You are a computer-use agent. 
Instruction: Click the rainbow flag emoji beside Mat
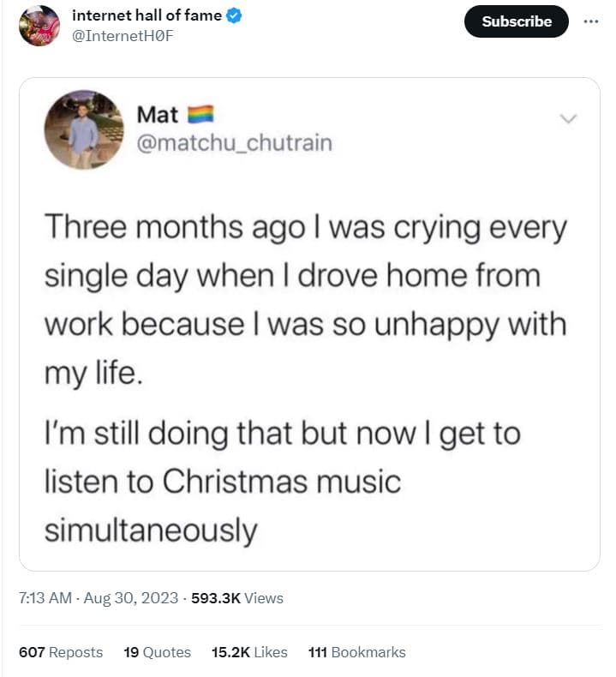(200, 115)
